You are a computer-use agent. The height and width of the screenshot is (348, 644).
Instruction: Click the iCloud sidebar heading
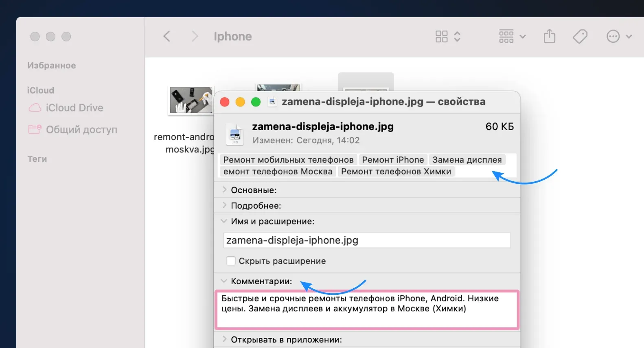[40, 90]
